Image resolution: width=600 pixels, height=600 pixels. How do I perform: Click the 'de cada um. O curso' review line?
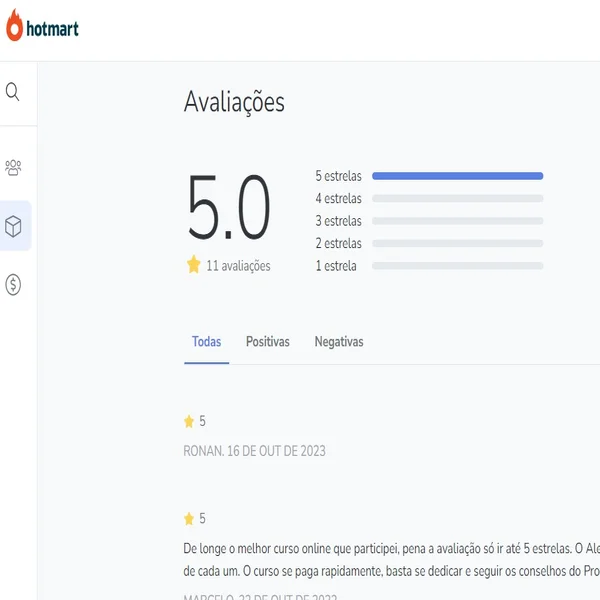click(x=391, y=571)
